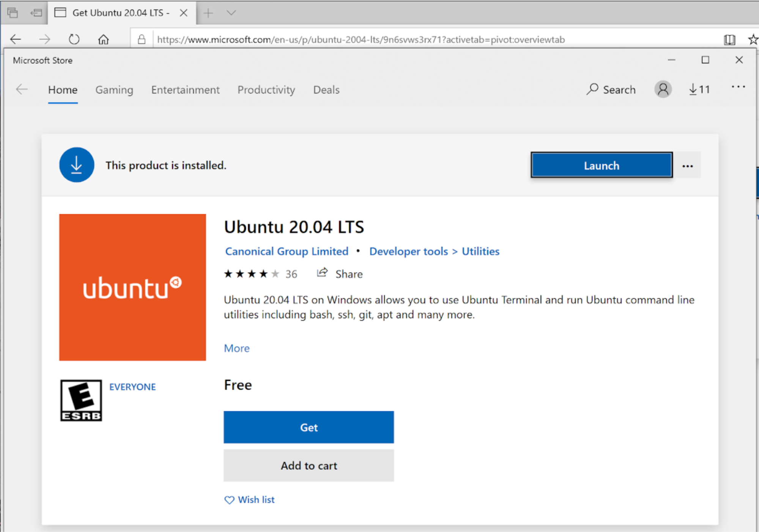Click the Get button

[309, 427]
